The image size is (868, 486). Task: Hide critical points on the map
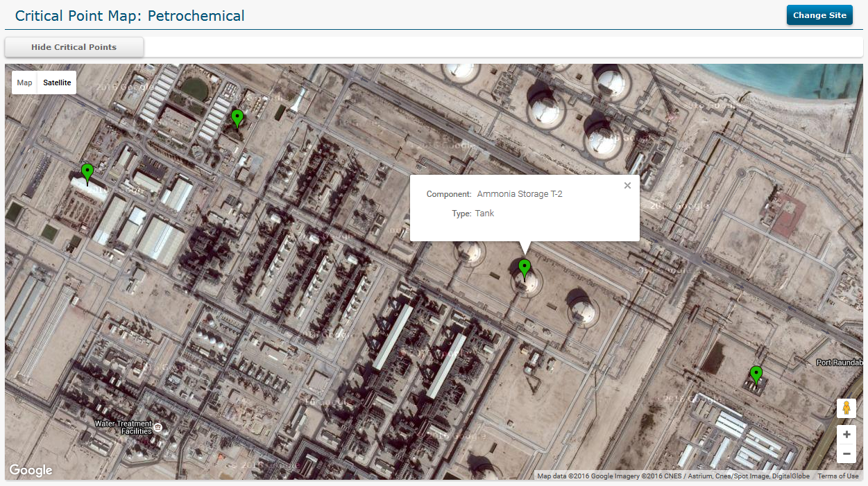point(74,47)
